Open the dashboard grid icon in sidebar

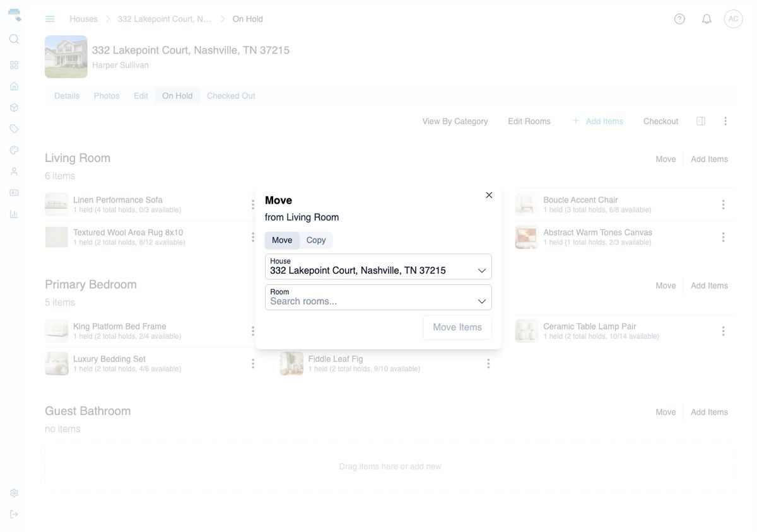[14, 65]
